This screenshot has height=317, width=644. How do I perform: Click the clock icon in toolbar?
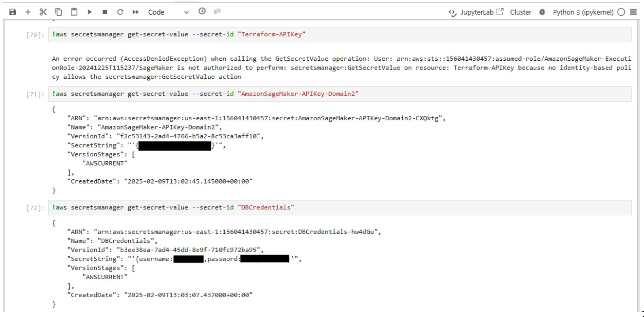pyautogui.click(x=202, y=11)
